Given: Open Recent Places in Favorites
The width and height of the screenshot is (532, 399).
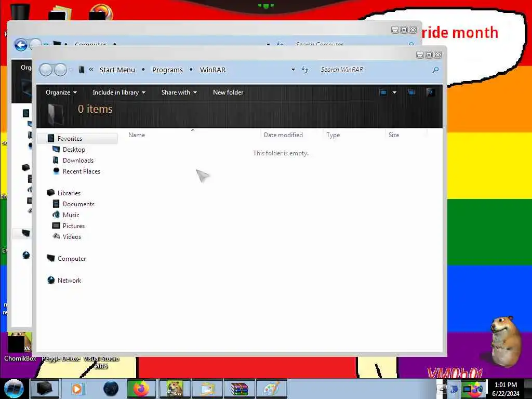Looking at the screenshot, I should point(81,171).
